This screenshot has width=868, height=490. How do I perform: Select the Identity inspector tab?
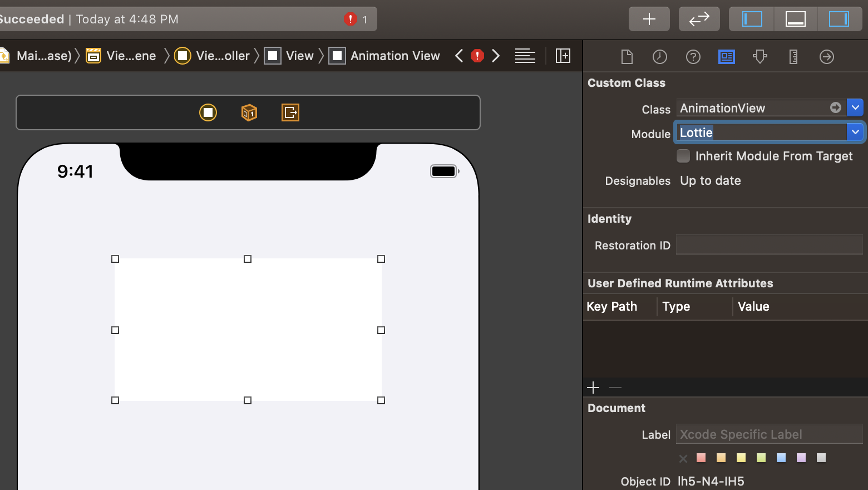[x=727, y=57]
